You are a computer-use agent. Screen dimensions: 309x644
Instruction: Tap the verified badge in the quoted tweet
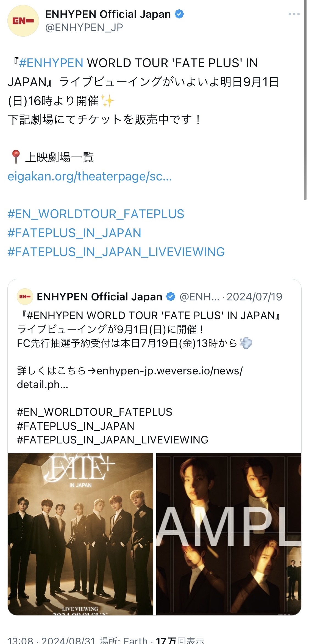171,297
